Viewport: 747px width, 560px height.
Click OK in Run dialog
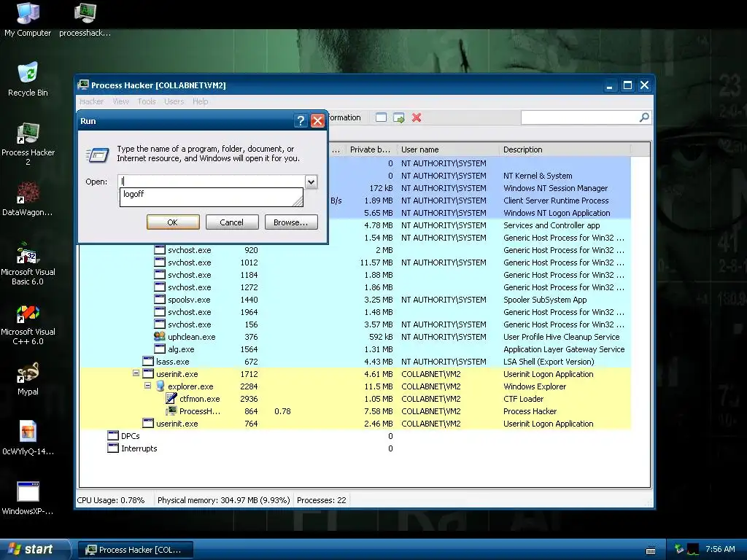173,222
